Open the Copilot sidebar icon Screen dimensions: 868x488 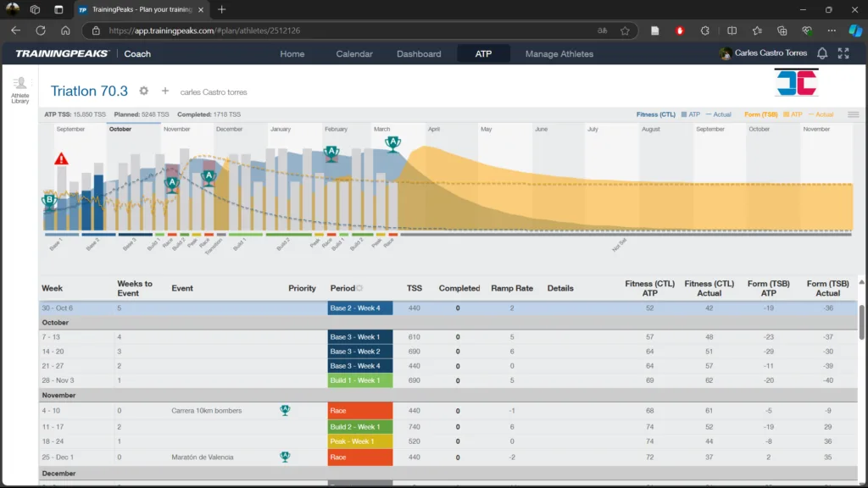[x=855, y=30]
